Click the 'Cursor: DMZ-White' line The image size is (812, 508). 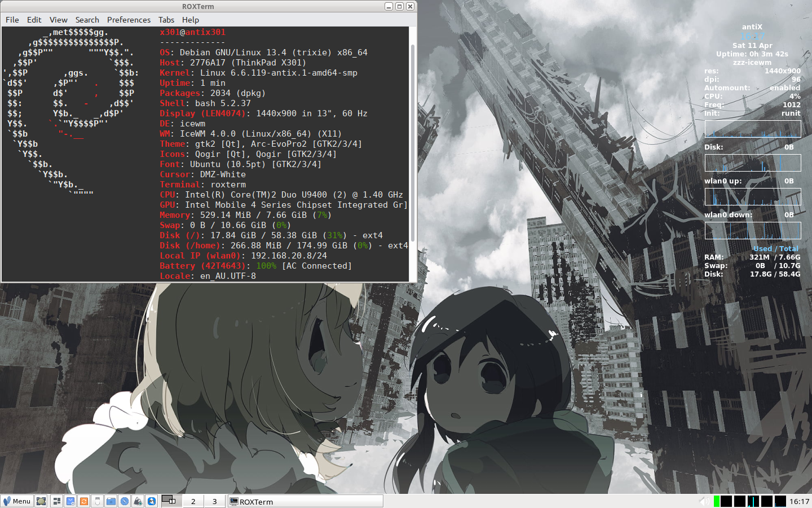point(203,174)
